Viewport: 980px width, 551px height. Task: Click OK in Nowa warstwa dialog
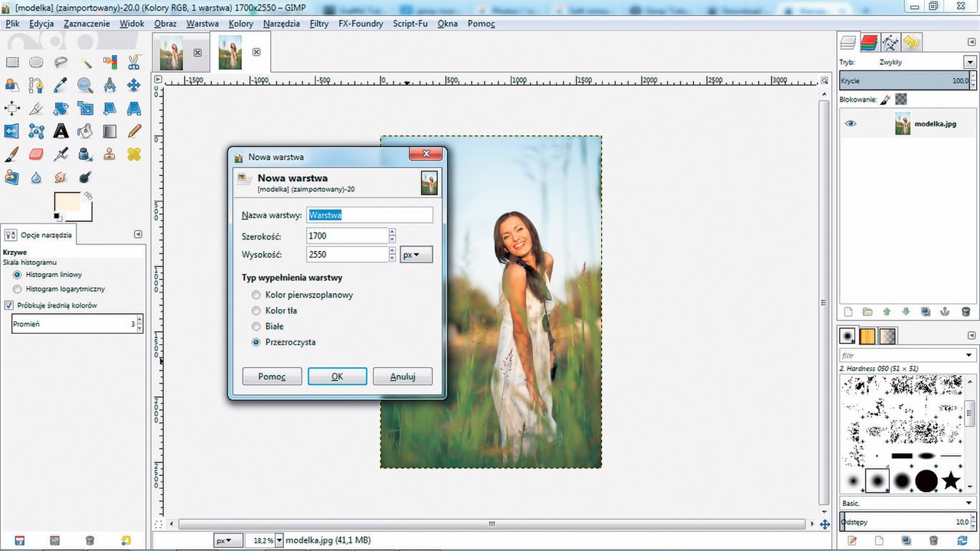click(x=337, y=377)
